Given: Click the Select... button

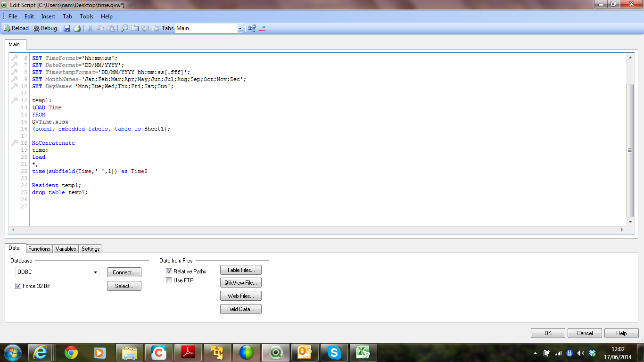Looking at the screenshot, I should 124,286.
